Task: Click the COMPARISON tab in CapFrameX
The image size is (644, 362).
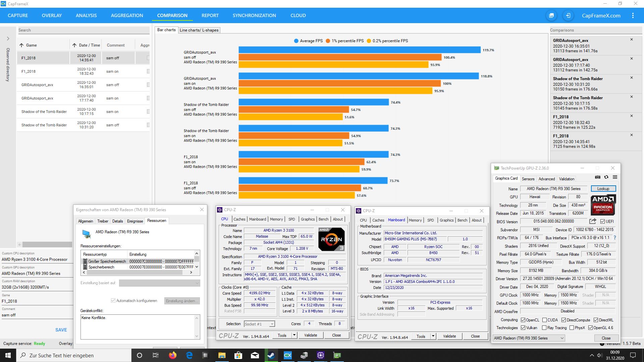Action: (172, 15)
